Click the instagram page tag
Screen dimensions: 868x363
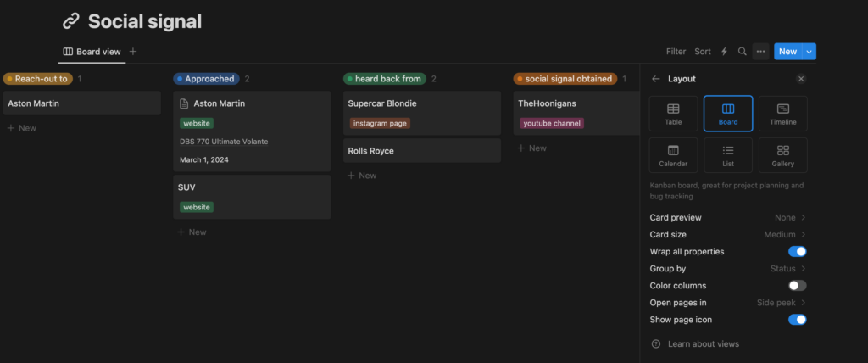click(x=380, y=124)
